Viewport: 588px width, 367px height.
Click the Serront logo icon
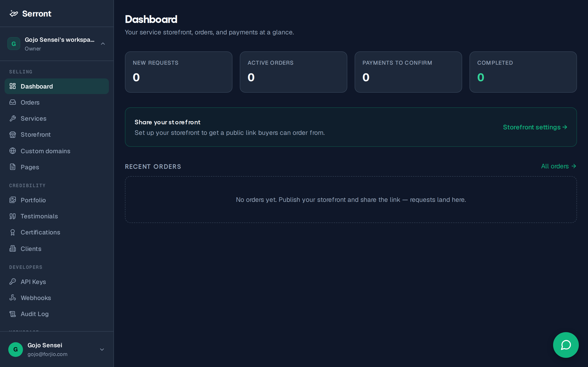14,14
